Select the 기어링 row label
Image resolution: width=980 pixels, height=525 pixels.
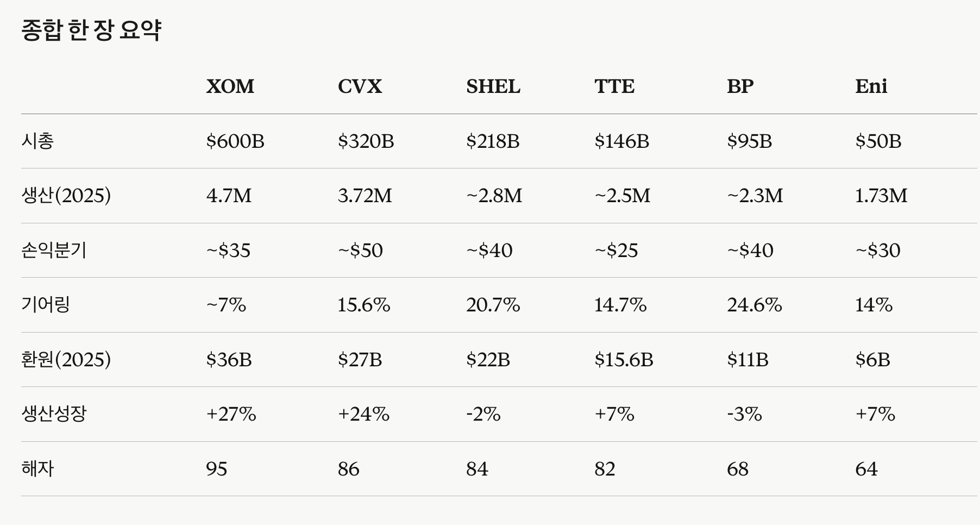click(46, 305)
